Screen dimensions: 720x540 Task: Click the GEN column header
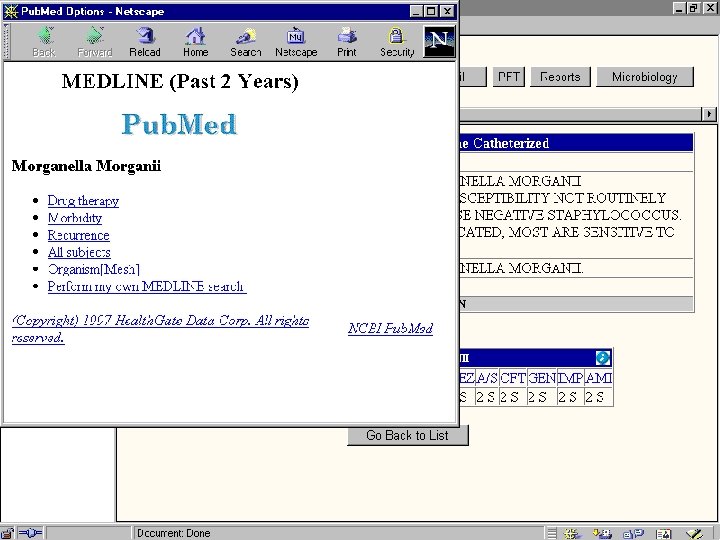(x=542, y=378)
